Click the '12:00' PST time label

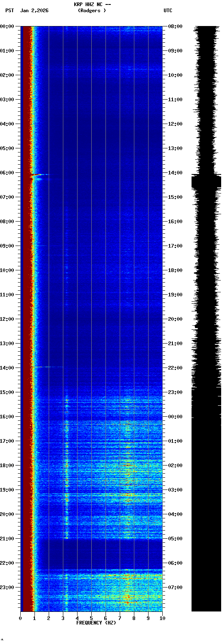7,319
